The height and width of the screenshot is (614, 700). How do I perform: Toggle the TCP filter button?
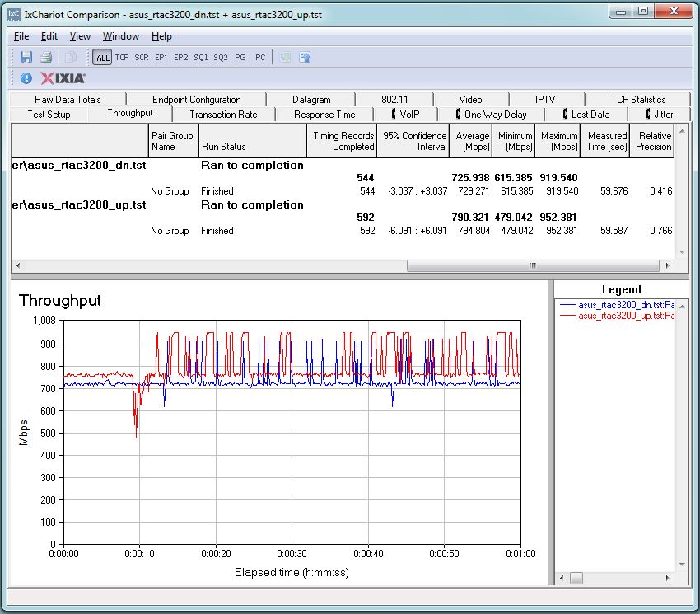tap(122, 57)
